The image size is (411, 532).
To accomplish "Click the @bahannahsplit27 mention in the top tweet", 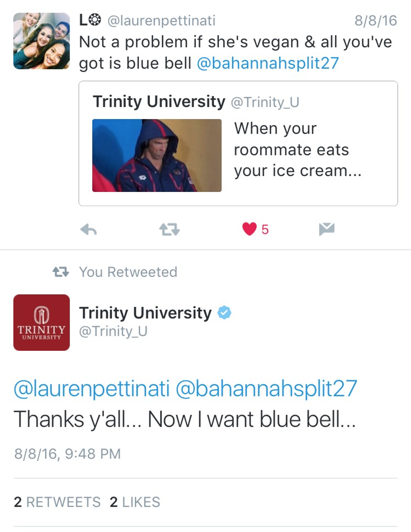I will (x=268, y=63).
